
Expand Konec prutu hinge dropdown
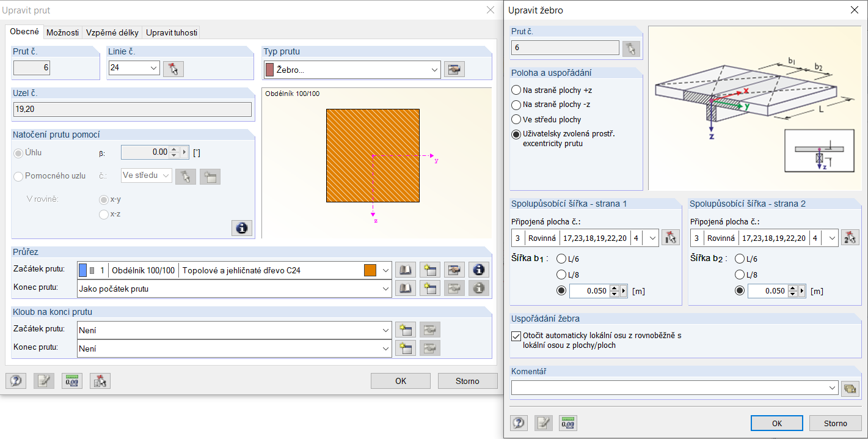pos(385,349)
